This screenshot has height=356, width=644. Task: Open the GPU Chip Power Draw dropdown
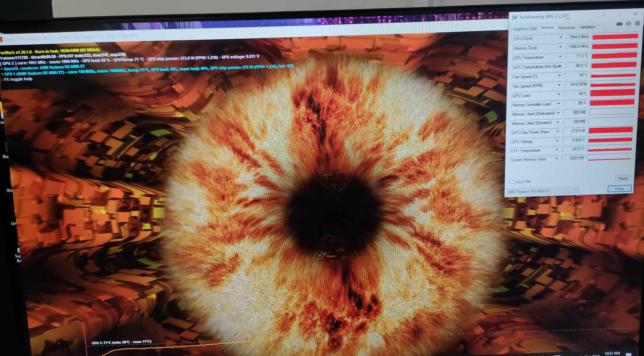(x=558, y=131)
